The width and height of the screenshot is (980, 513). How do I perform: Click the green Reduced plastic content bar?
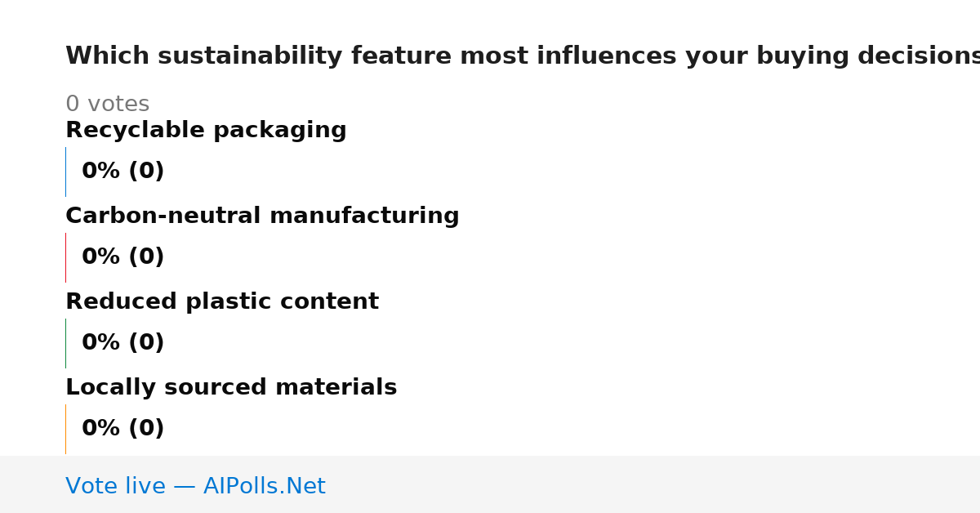[65, 343]
